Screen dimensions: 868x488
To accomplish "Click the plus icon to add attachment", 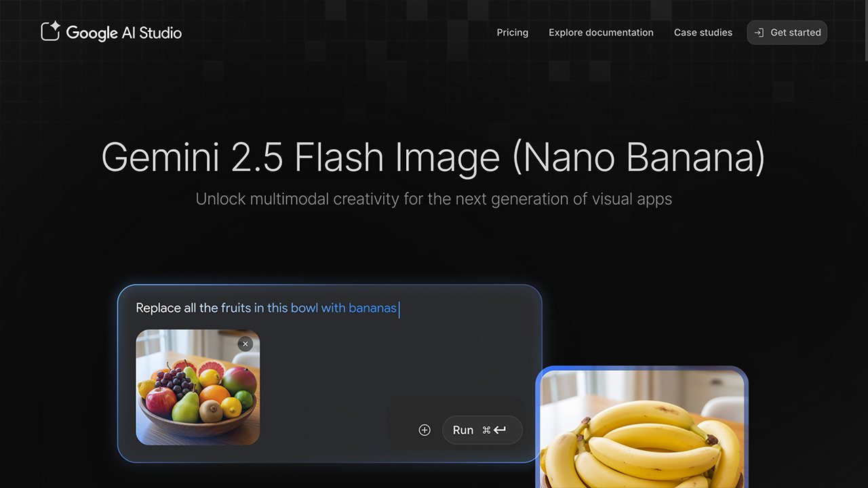I will [x=425, y=430].
